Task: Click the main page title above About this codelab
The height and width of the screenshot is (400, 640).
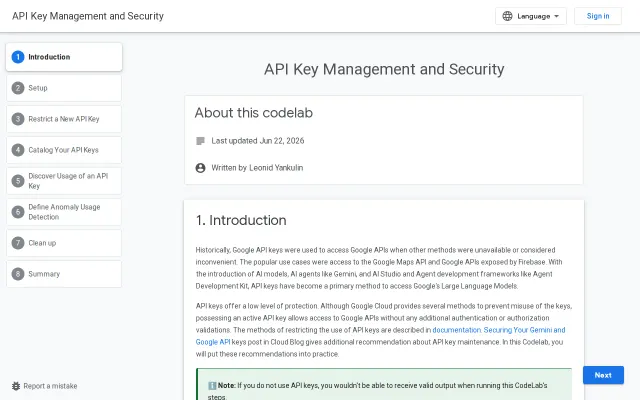Action: point(384,69)
